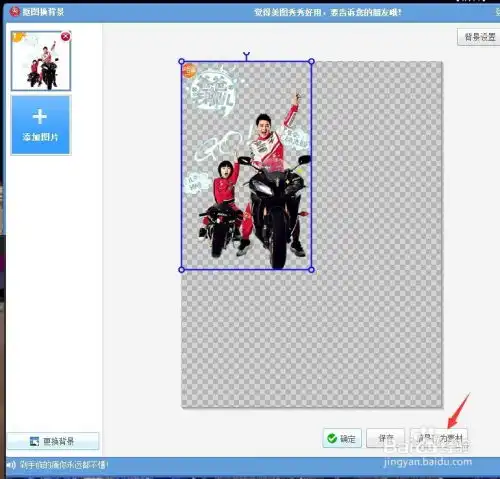Click 前景存为素材 save as material button
The height and width of the screenshot is (479, 500).
point(439,438)
